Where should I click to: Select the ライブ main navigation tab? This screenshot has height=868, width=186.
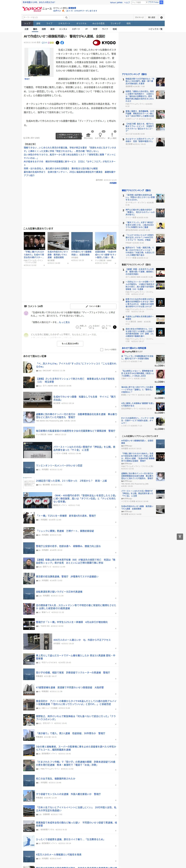[x=49, y=24]
